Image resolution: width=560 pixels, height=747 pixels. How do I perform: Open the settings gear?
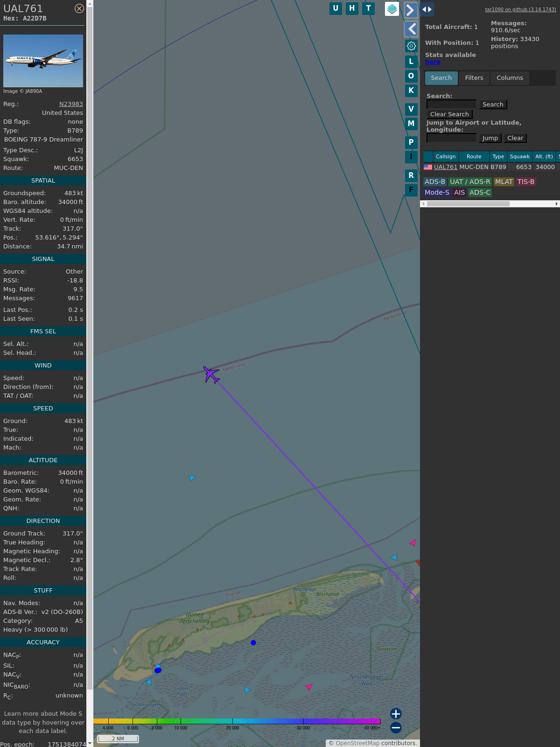click(x=411, y=46)
